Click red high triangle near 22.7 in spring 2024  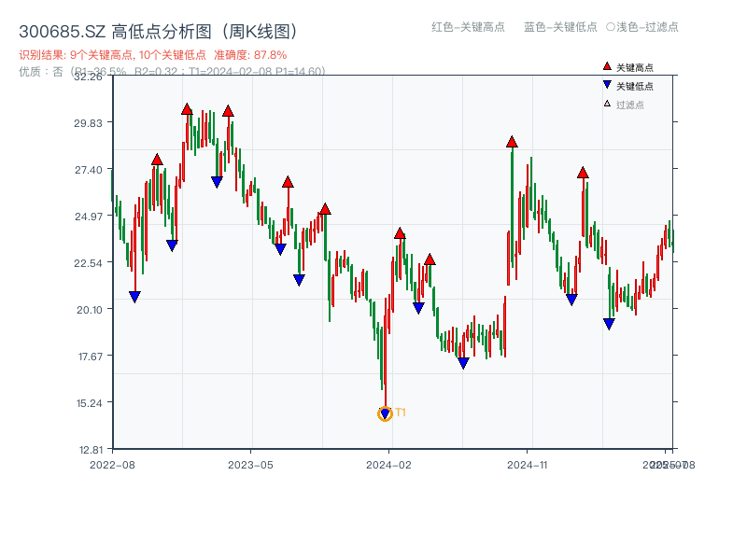[430, 259]
